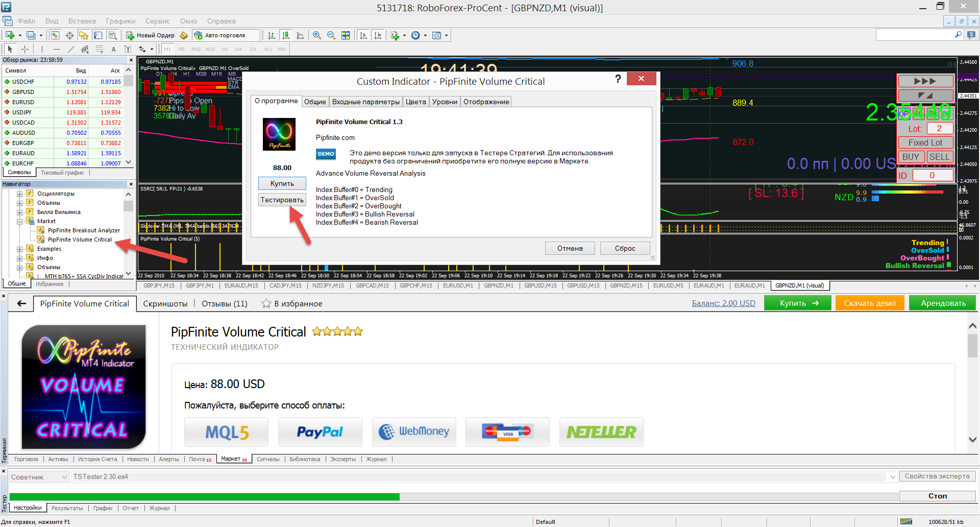Toggle the Market Watch window icon
The image size is (980, 527).
tap(55, 35)
